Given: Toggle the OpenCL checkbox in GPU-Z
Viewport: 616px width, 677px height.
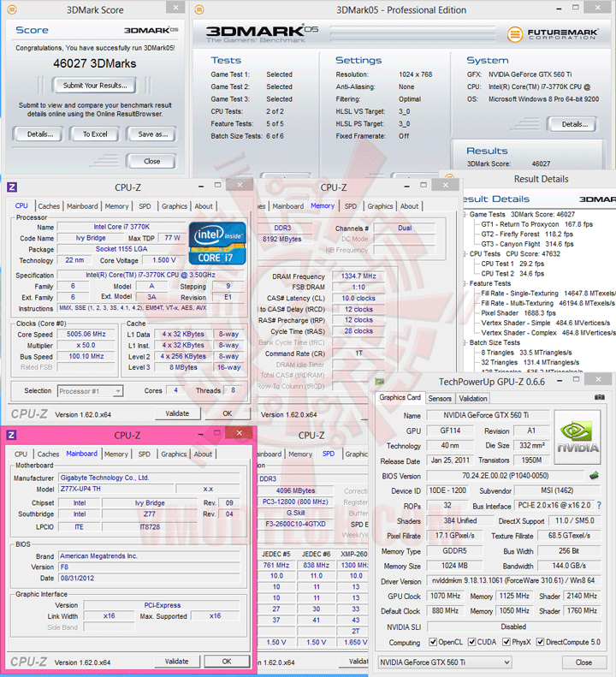Looking at the screenshot, I should [x=433, y=642].
